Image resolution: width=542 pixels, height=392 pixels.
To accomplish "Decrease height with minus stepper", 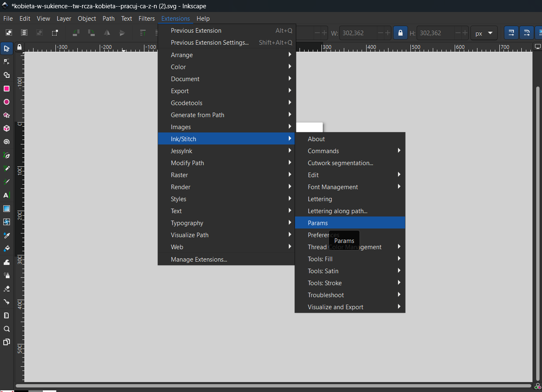I will tap(458, 33).
